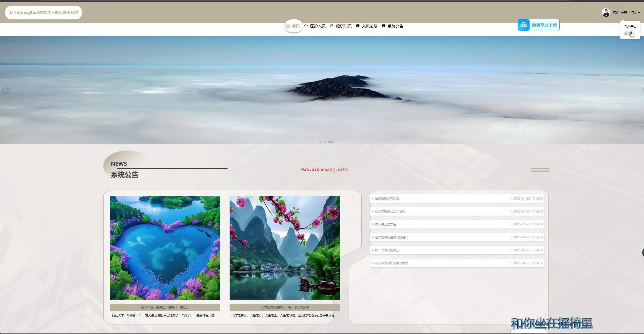The width and height of the screenshot is (644, 334).
Task: Click the site title SpringBoot老年人健康管理系统
Action: click(43, 12)
